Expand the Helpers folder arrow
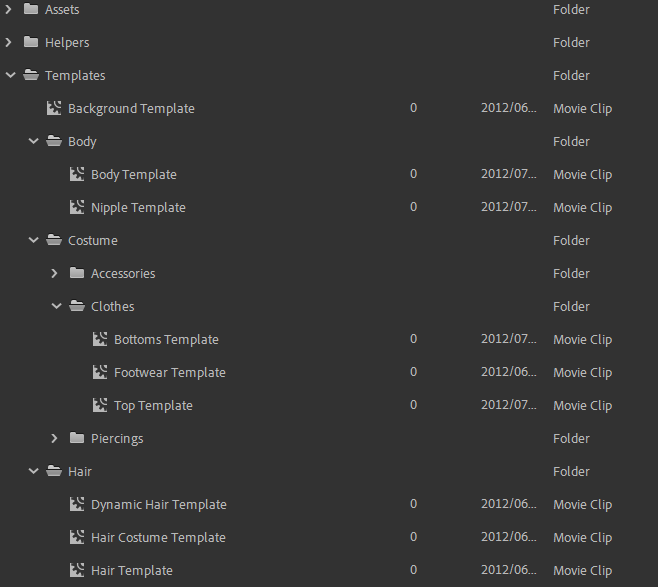Screen dimensions: 658x587 click(9, 42)
